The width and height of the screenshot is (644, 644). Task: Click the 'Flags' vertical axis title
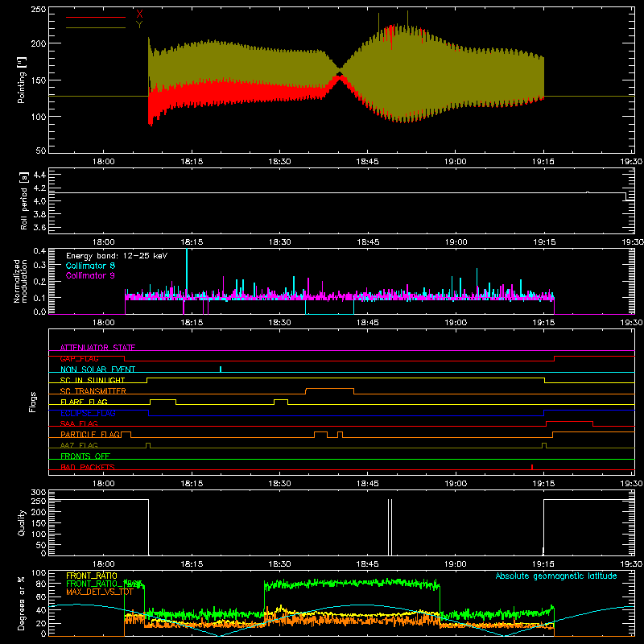click(32, 402)
